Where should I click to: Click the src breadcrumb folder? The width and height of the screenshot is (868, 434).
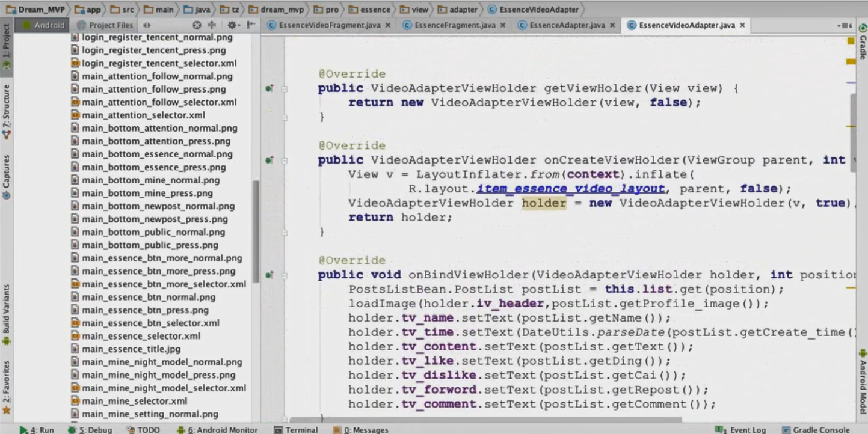click(123, 9)
